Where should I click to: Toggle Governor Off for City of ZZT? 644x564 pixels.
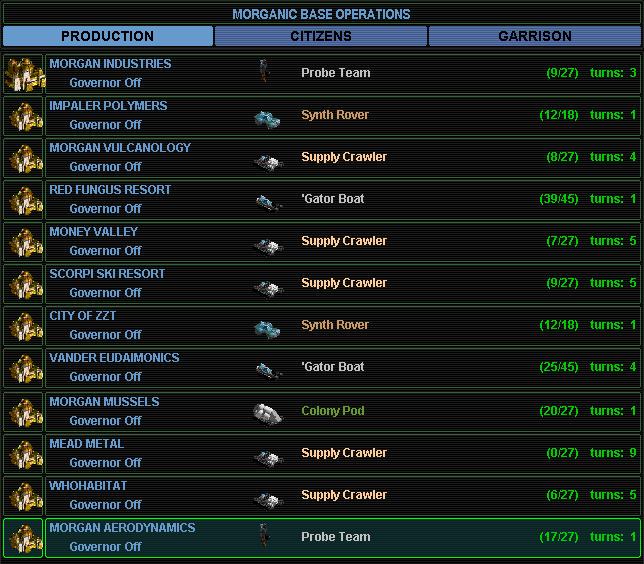[x=105, y=335]
